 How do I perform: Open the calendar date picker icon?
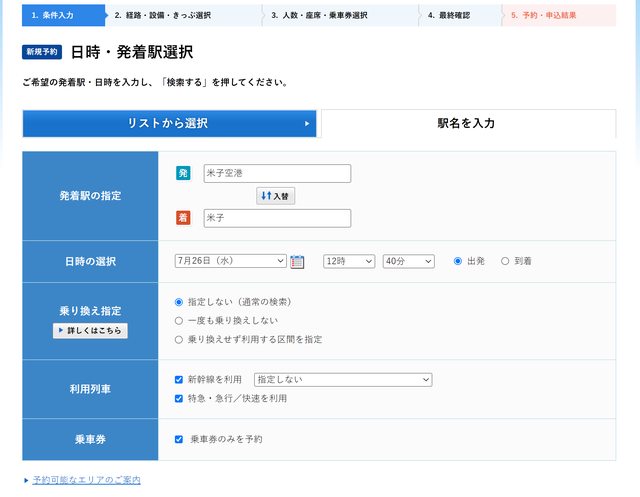(x=297, y=262)
